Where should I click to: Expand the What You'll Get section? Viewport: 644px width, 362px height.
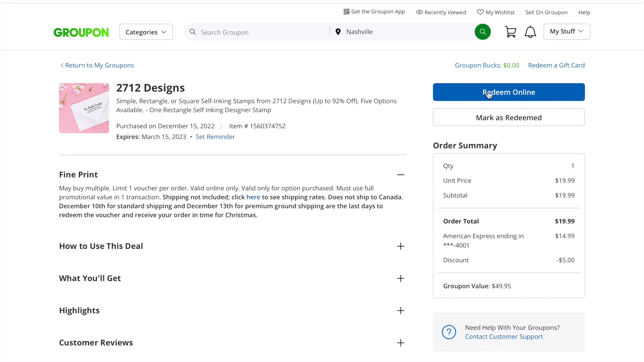coord(400,279)
